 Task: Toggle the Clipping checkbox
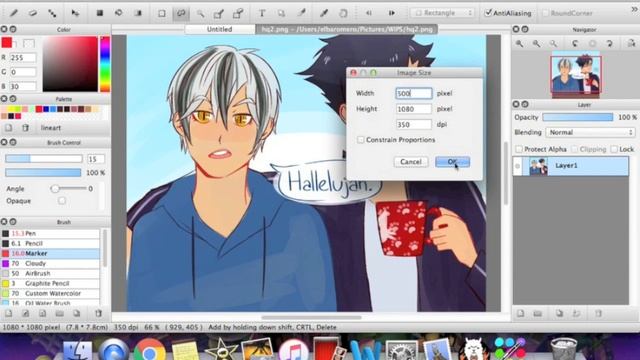pyautogui.click(x=574, y=149)
